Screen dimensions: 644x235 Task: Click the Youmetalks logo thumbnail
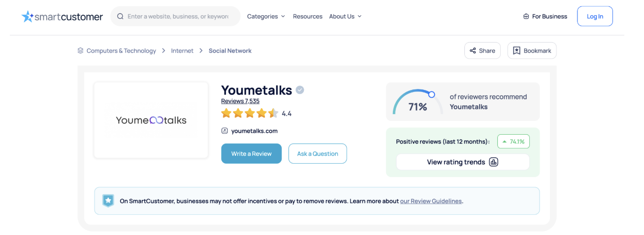(151, 120)
